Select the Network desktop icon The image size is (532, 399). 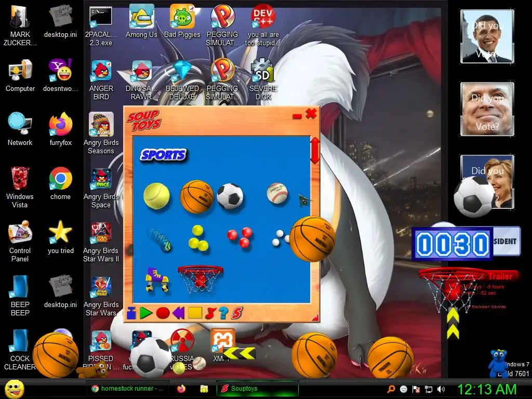[20, 129]
